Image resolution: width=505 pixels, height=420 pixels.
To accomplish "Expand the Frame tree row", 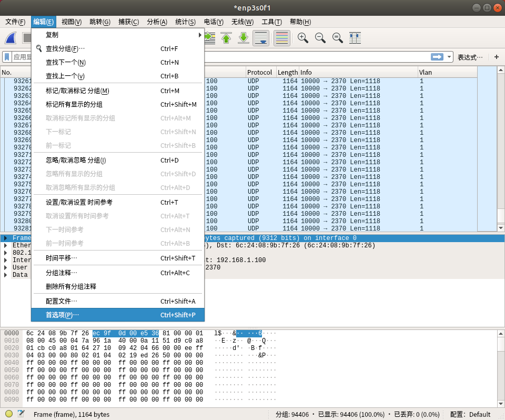I will coord(5,238).
